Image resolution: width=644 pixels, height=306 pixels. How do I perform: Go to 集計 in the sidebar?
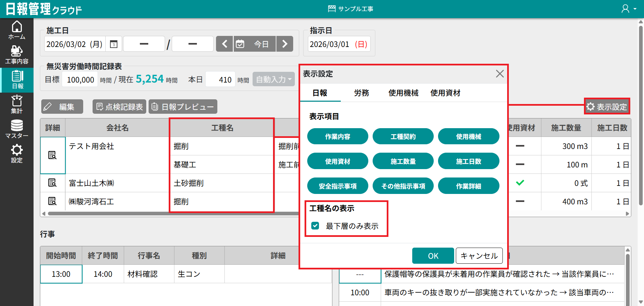coord(17,104)
